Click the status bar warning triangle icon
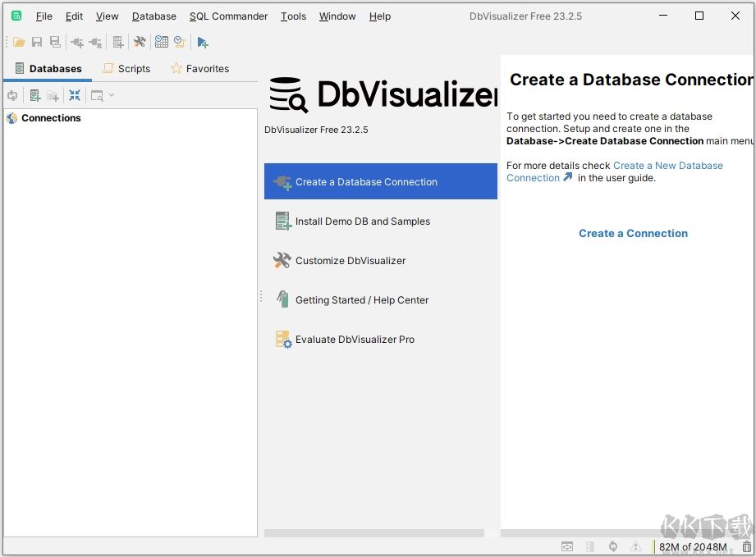The image size is (756, 557). pyautogui.click(x=635, y=546)
